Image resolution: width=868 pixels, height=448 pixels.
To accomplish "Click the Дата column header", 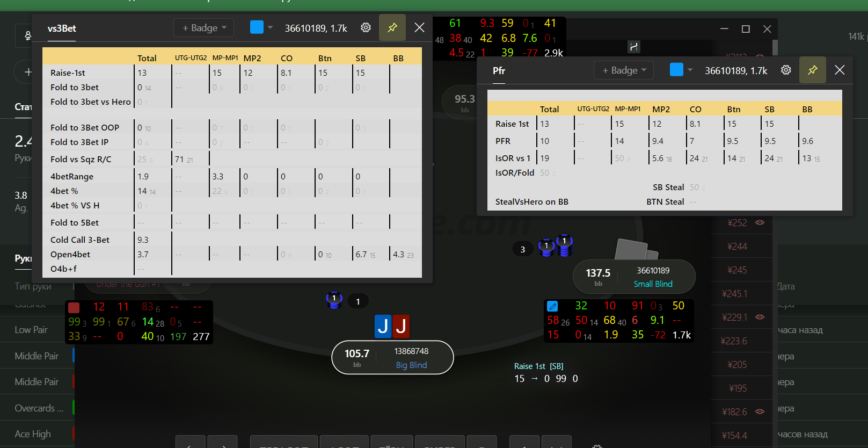I will pyautogui.click(x=787, y=286).
